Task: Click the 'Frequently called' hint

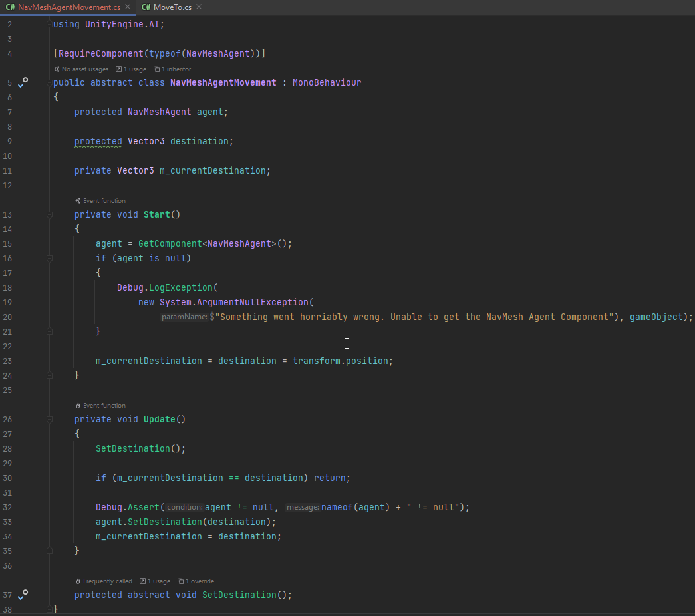Action: coord(104,581)
